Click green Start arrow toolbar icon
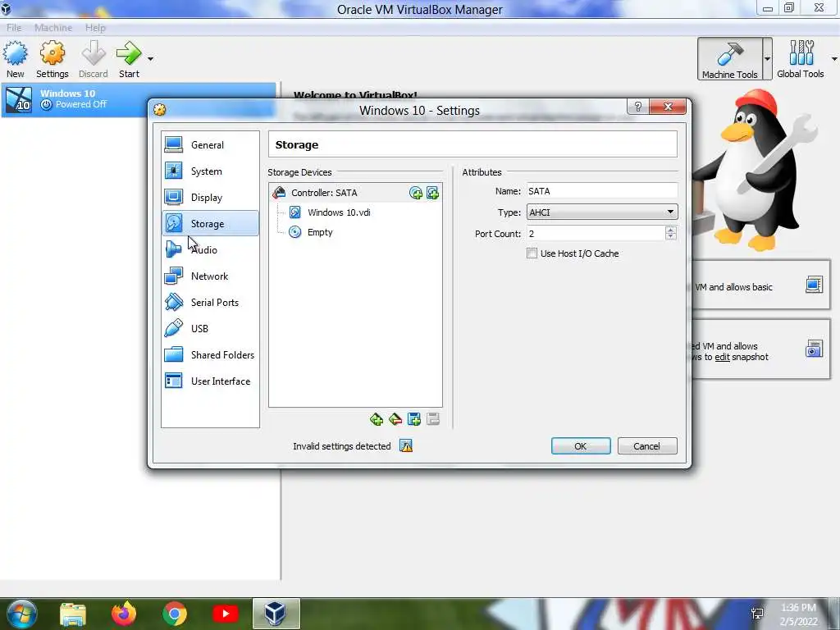 click(129, 59)
